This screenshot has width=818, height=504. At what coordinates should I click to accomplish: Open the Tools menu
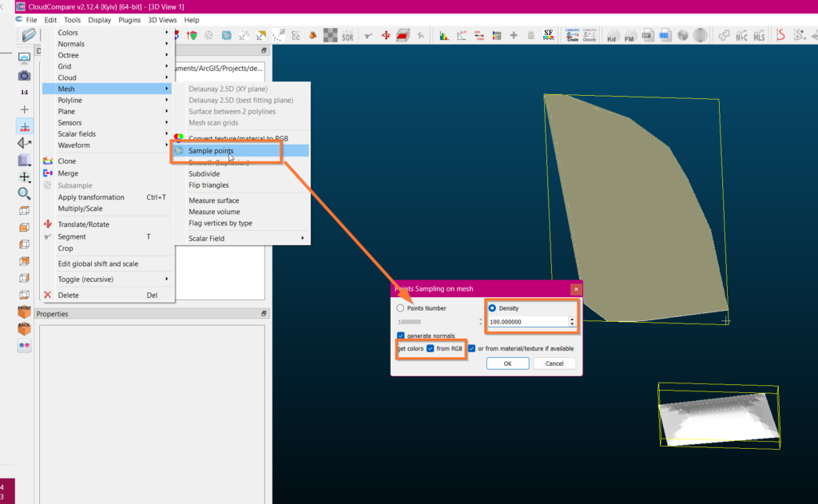[72, 20]
